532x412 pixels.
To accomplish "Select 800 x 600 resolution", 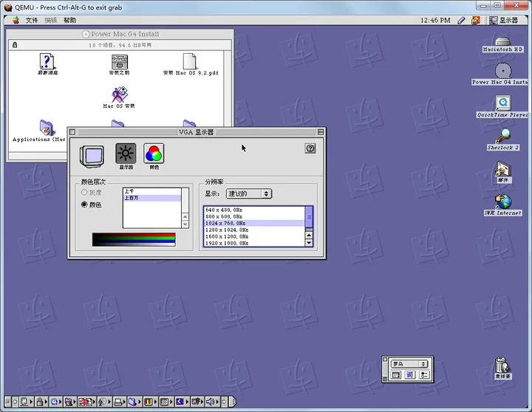I will click(254, 216).
